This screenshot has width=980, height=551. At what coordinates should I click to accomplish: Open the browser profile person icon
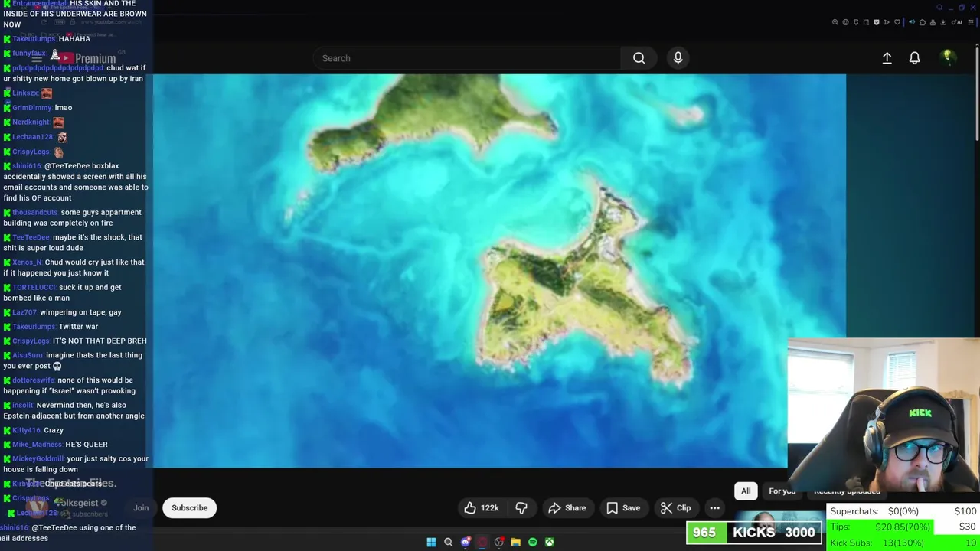[x=933, y=22]
